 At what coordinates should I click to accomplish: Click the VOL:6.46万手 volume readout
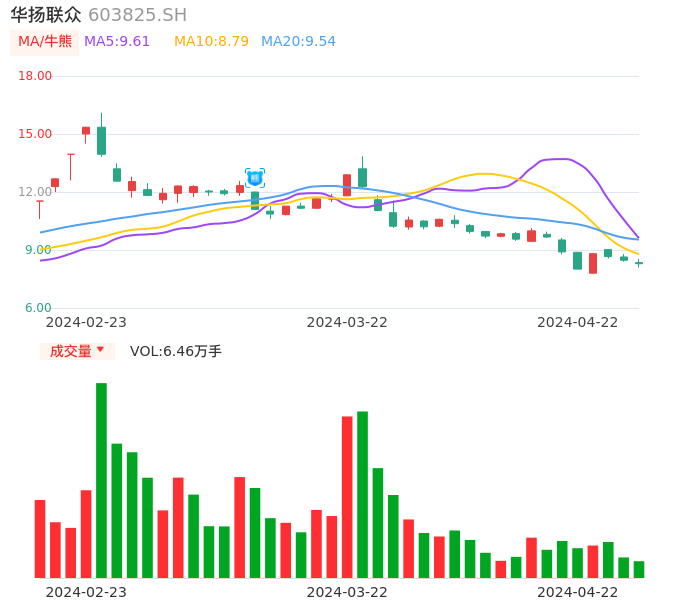coord(176,351)
